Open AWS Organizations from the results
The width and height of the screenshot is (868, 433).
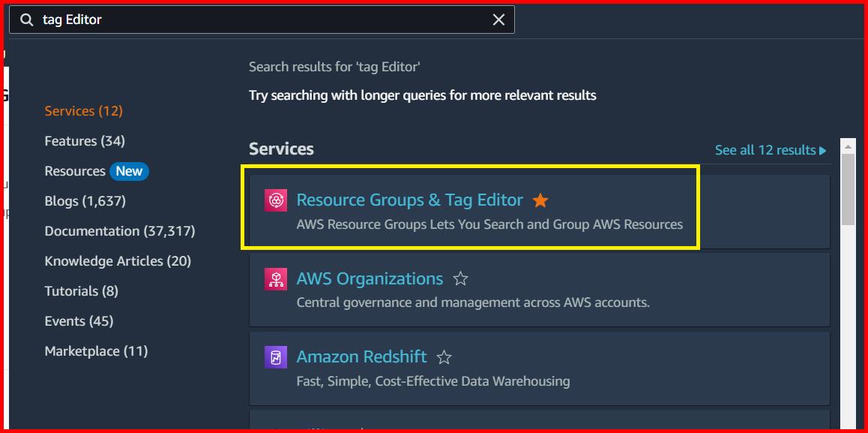pyautogui.click(x=370, y=278)
